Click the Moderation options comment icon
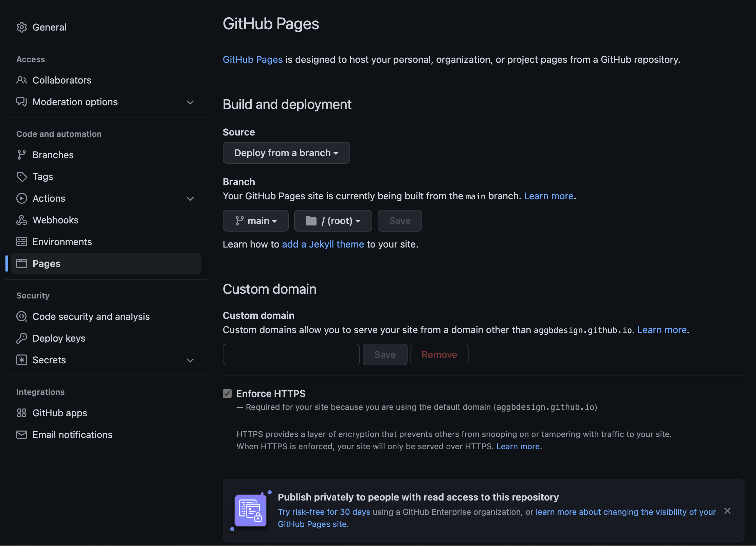This screenshot has height=546, width=756. pyautogui.click(x=22, y=102)
